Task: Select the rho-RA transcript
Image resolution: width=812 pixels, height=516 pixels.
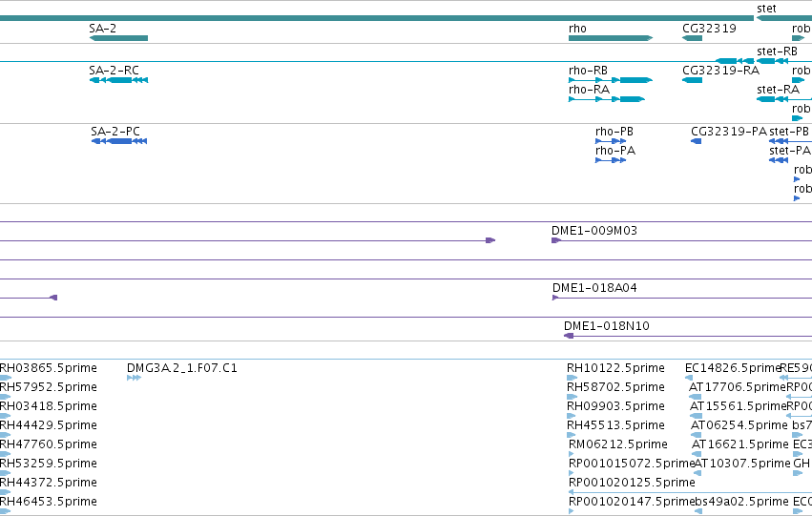Action: (x=607, y=99)
